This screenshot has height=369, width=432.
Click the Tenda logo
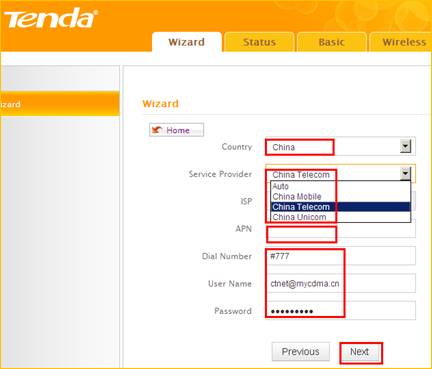click(51, 19)
